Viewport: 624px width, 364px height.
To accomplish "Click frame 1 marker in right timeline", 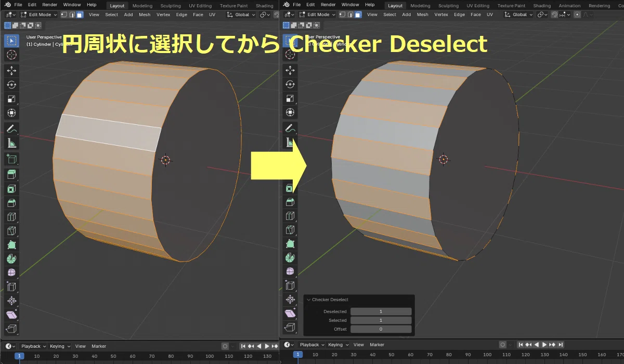I will tap(298, 354).
